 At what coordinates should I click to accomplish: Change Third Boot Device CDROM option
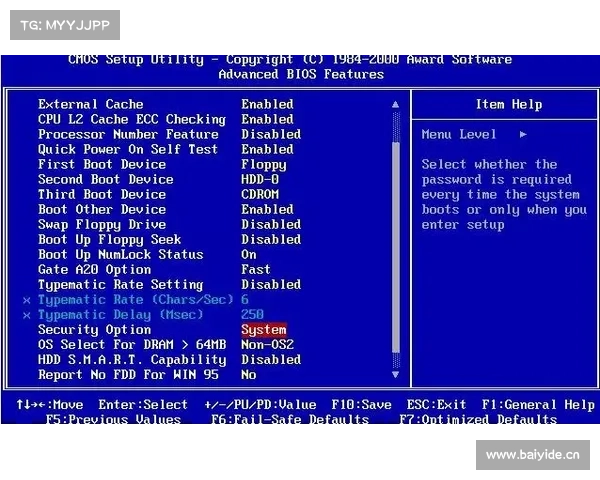pos(260,194)
